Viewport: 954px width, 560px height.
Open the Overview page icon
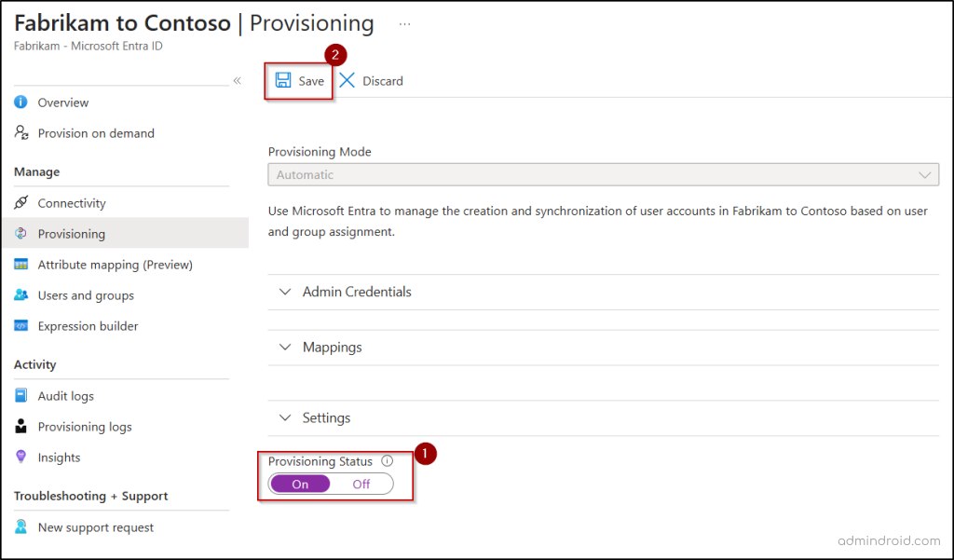coord(20,102)
